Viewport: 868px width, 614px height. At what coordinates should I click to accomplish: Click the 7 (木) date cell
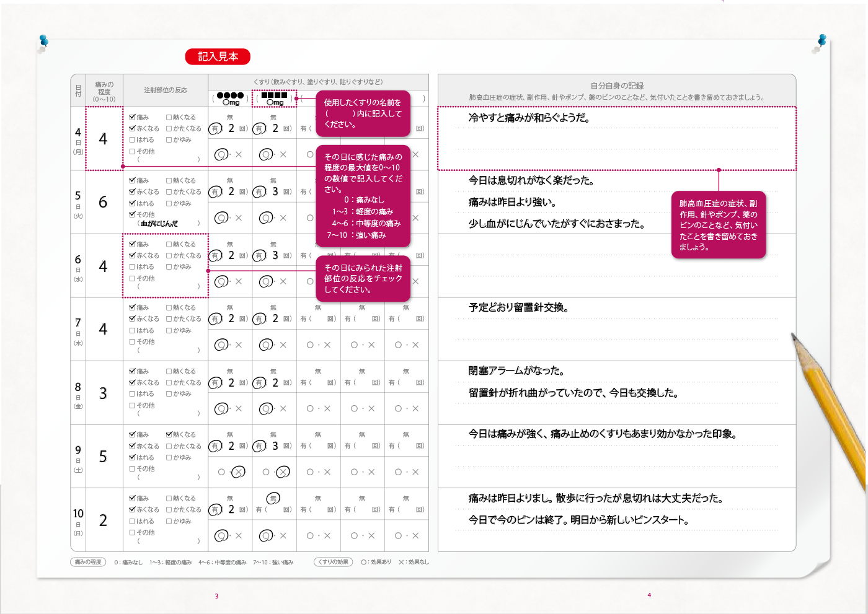point(78,329)
